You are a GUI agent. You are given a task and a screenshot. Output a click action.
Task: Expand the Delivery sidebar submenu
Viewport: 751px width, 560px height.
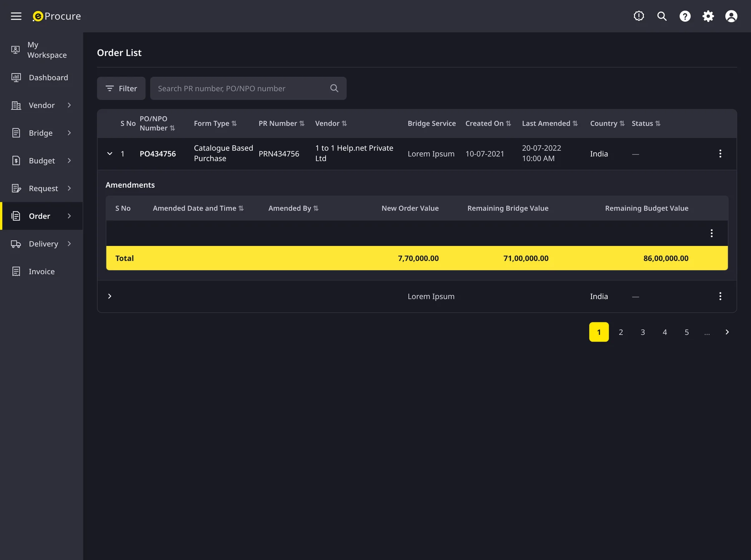69,244
